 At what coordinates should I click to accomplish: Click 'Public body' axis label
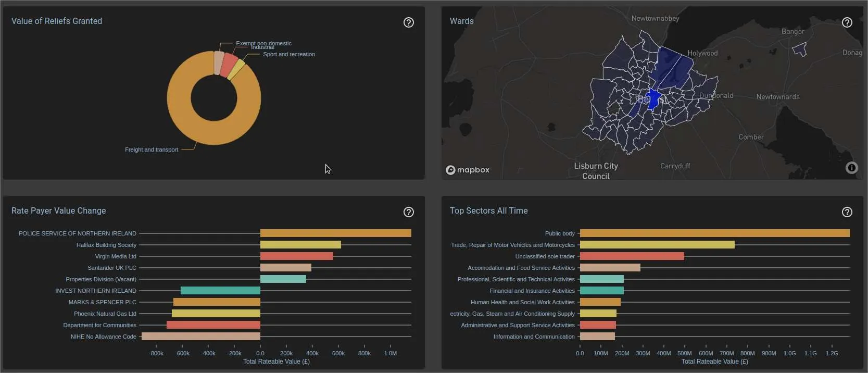(560, 233)
